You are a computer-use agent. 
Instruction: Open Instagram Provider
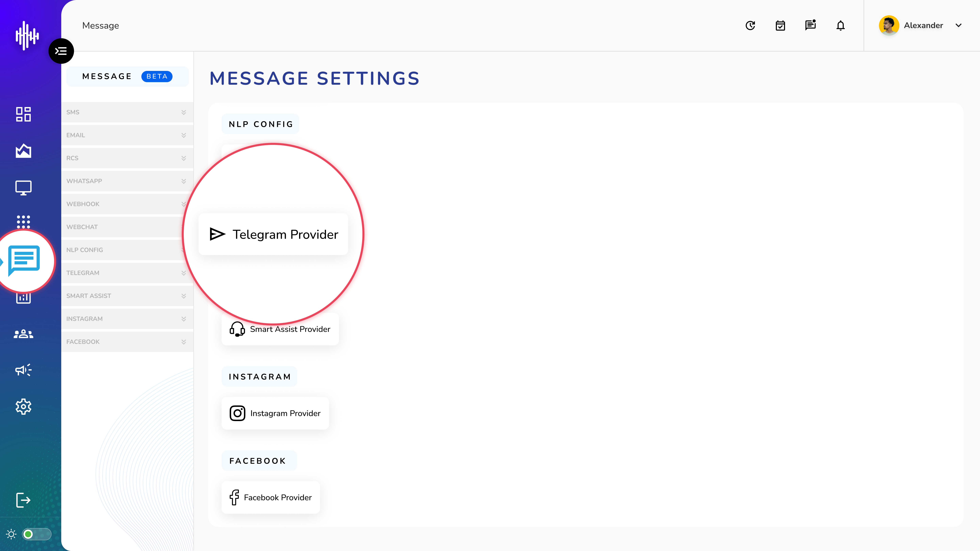click(275, 413)
